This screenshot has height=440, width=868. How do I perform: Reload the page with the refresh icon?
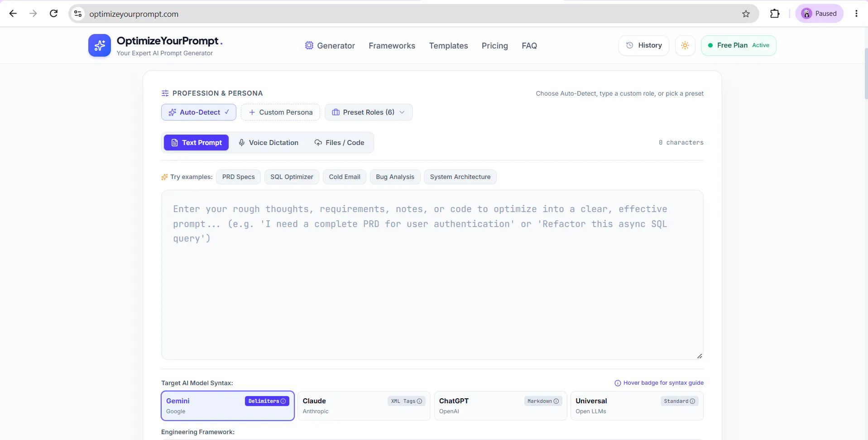coord(53,14)
